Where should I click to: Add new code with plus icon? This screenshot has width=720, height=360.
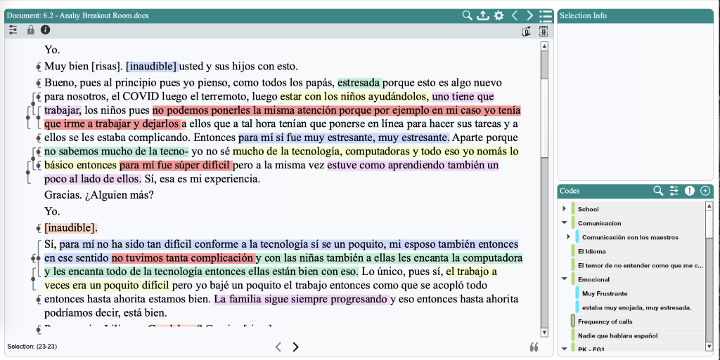click(x=705, y=191)
